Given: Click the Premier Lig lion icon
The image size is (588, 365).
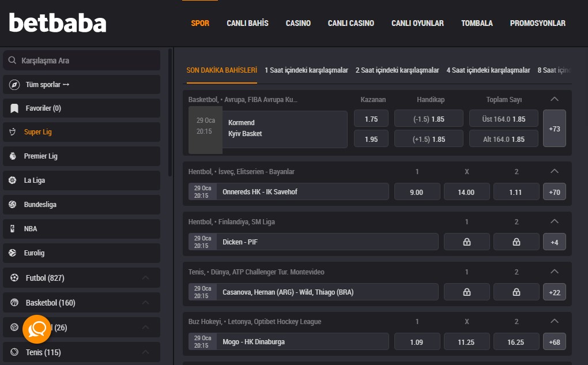Looking at the screenshot, I should point(12,156).
